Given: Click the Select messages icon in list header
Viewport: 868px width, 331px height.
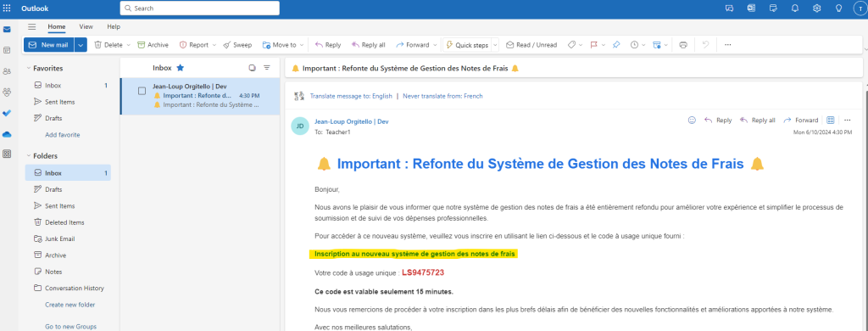Looking at the screenshot, I should (x=252, y=68).
